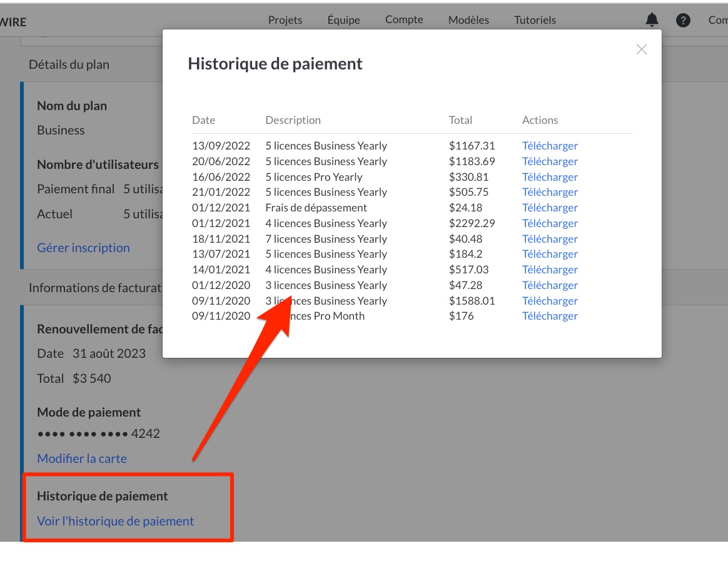
Task: Open the help question mark icon
Action: [683, 20]
